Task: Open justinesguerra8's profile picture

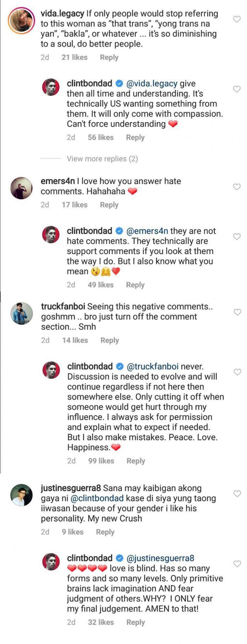Action: click(x=21, y=495)
